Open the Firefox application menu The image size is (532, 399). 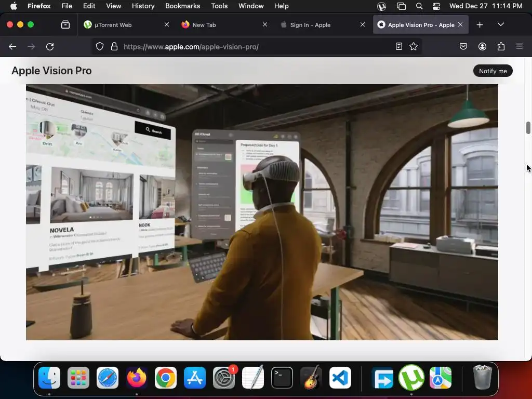(519, 46)
